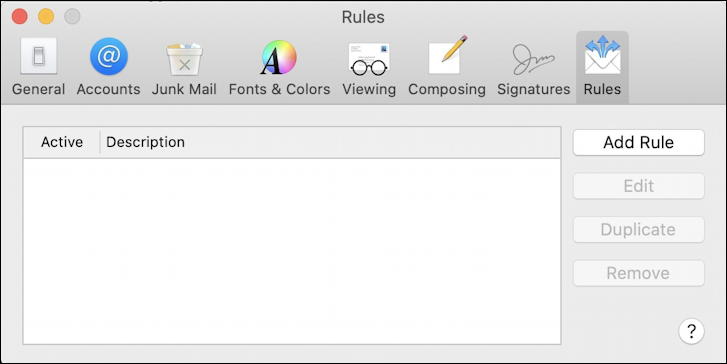Open Junk Mail settings
Viewport: 727px width, 364px height.
point(184,68)
